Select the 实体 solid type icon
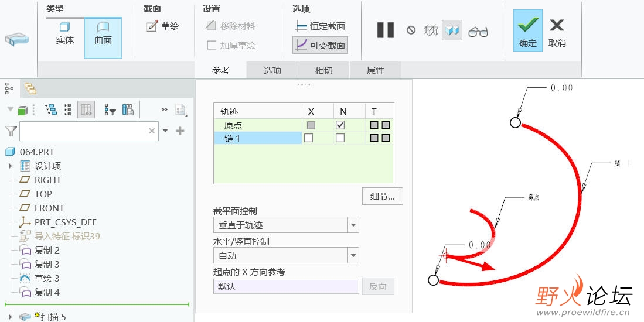Viewport: 644px width, 322px height. coord(64,27)
